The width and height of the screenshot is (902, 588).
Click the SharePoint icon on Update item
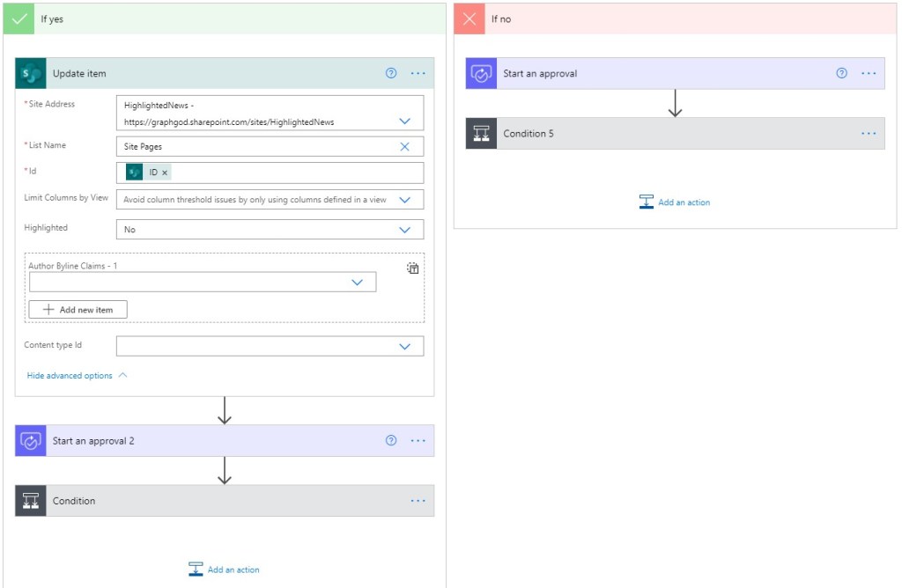point(31,74)
